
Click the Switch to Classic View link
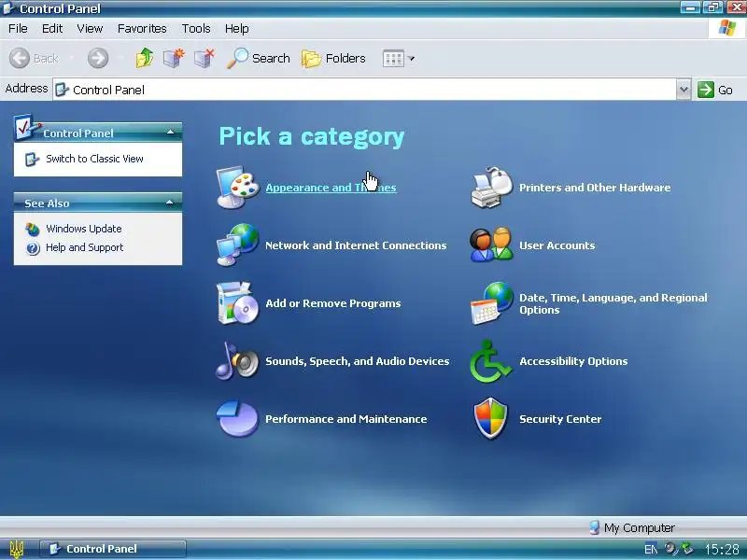[94, 159]
